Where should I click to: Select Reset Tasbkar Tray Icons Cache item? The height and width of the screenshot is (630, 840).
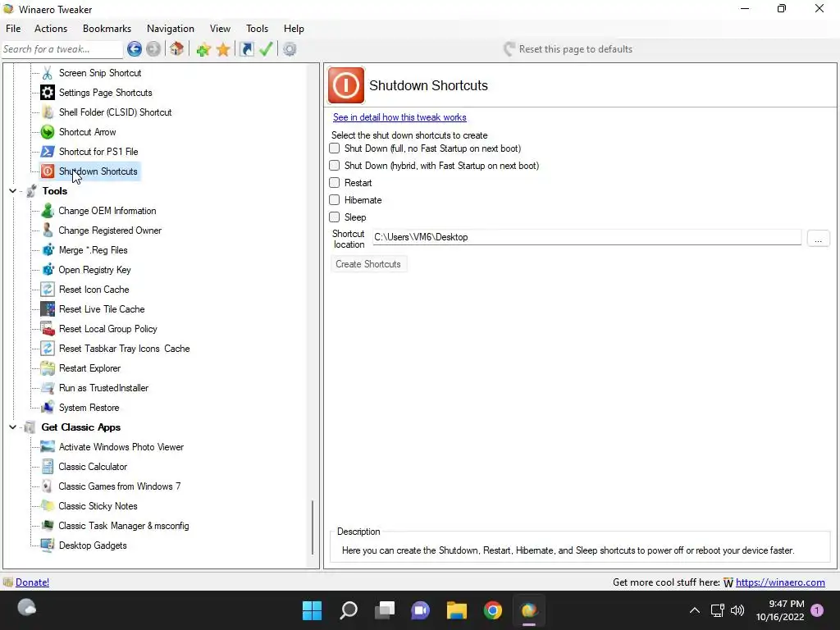[x=125, y=349]
